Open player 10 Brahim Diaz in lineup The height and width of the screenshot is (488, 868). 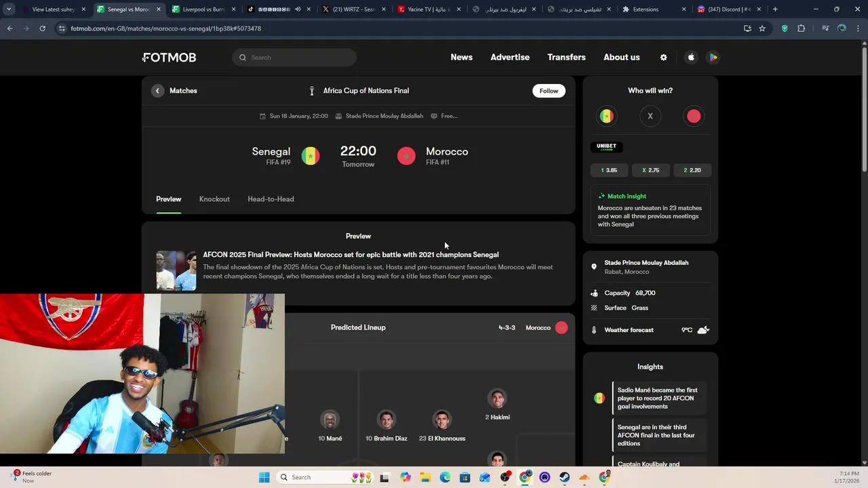tap(387, 426)
